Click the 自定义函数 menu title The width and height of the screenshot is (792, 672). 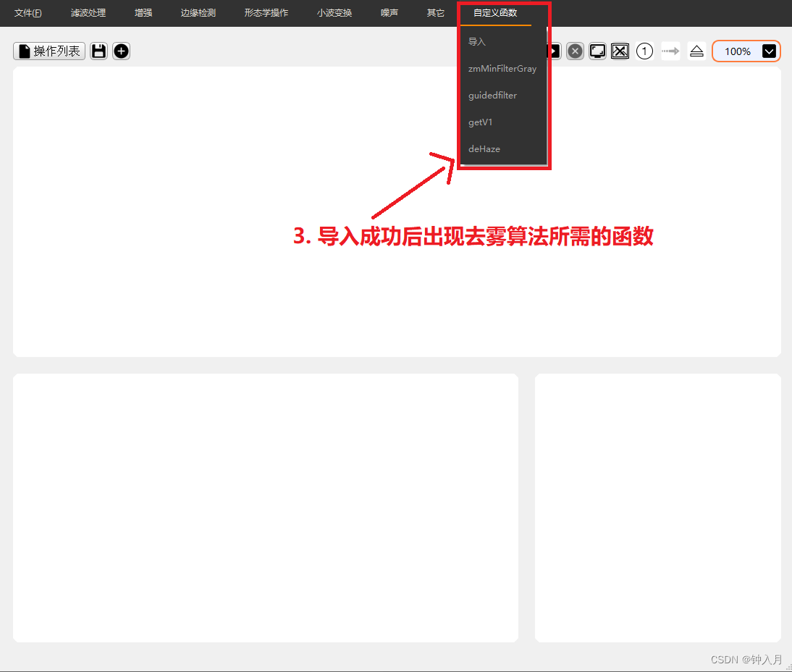point(495,12)
